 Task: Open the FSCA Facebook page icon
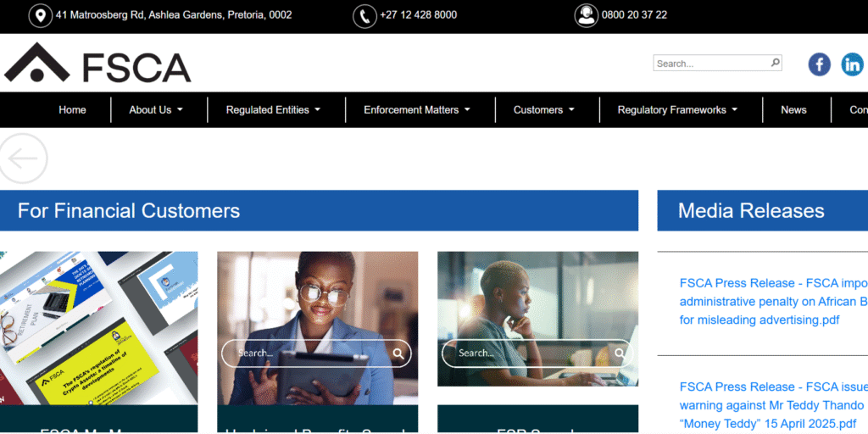point(820,64)
